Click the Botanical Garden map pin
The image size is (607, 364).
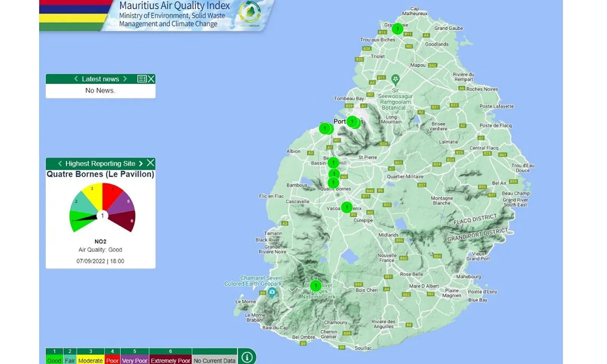coord(395,79)
